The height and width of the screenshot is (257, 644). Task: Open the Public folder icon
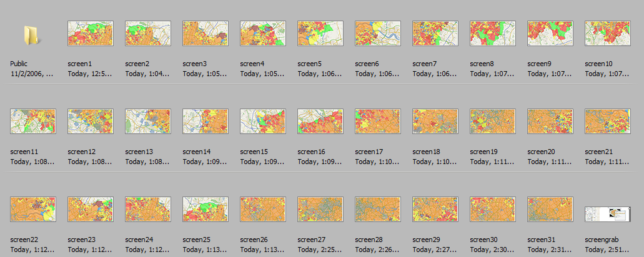coord(32,35)
